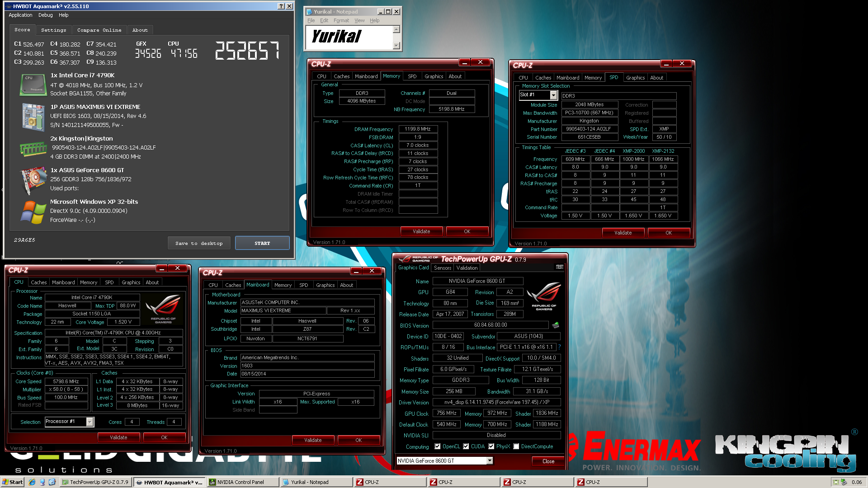Click the DRAM Frequency value 1199.8 MHz
Viewport: 868px width, 488px height.
pos(418,129)
